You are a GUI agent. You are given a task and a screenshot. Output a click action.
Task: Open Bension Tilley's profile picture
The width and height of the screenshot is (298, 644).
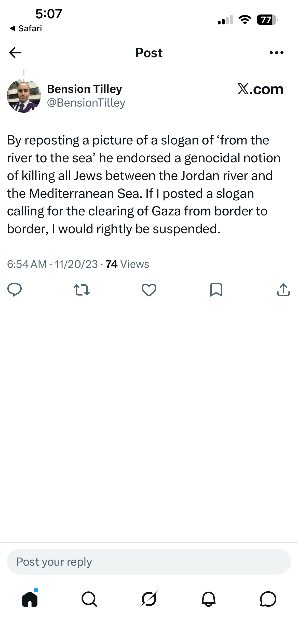pos(24,96)
